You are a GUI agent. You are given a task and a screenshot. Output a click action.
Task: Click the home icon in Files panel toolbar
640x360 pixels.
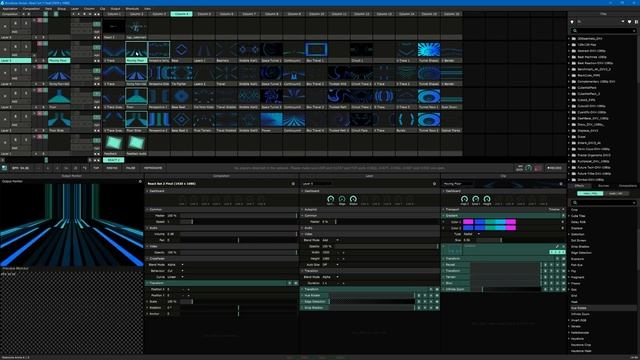point(572,22)
